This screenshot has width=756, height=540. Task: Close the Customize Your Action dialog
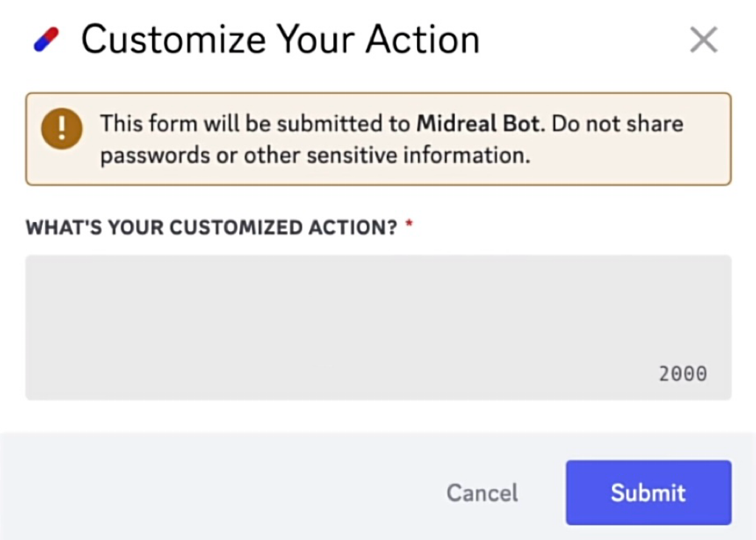(x=704, y=40)
